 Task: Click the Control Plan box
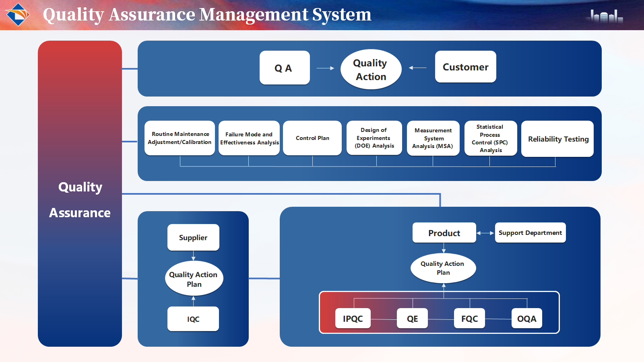tap(312, 138)
